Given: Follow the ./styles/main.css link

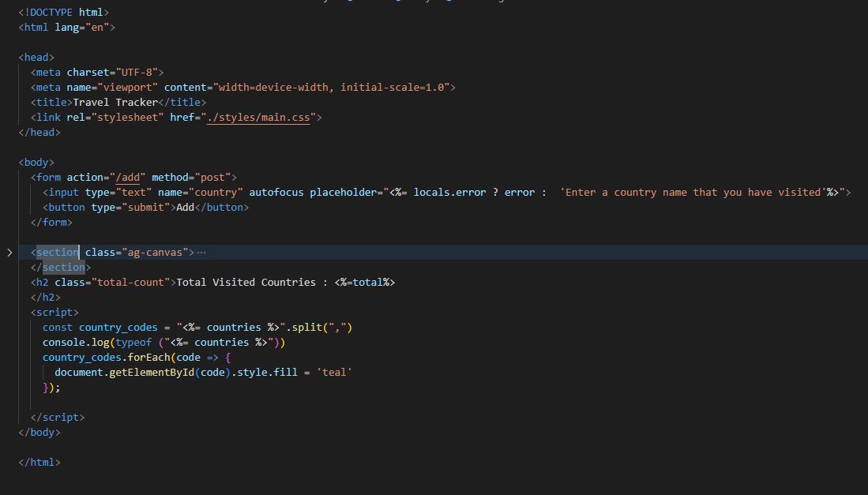Looking at the screenshot, I should pyautogui.click(x=261, y=117).
